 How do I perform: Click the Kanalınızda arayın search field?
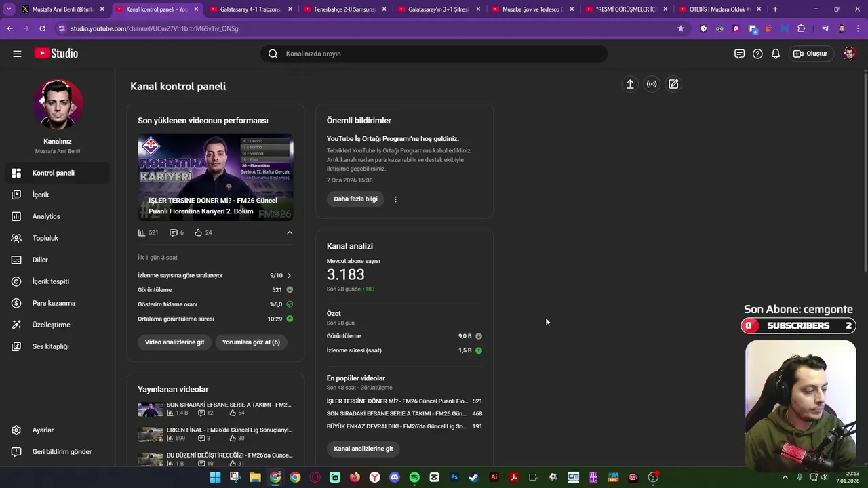[434, 54]
